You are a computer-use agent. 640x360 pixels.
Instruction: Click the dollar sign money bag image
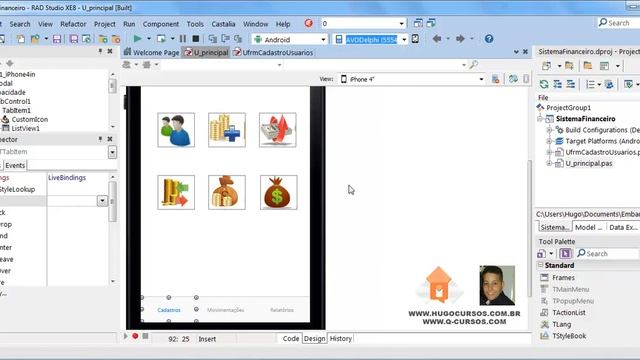278,192
